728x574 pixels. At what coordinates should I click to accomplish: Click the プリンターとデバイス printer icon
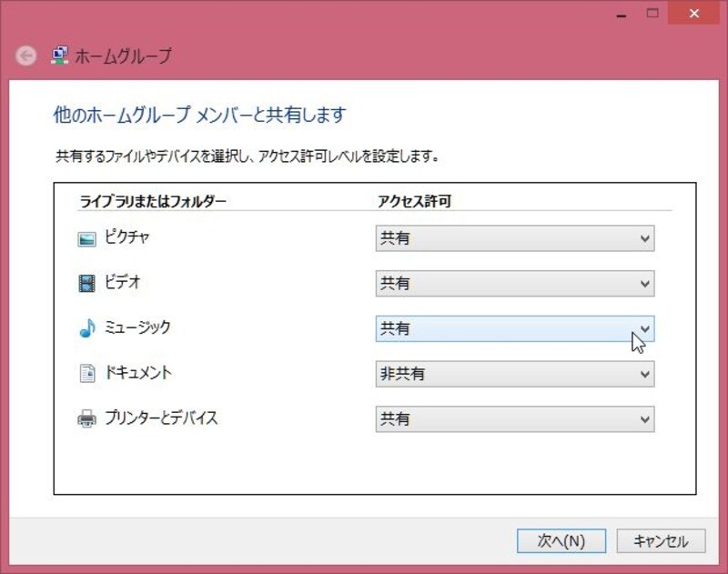click(x=86, y=419)
